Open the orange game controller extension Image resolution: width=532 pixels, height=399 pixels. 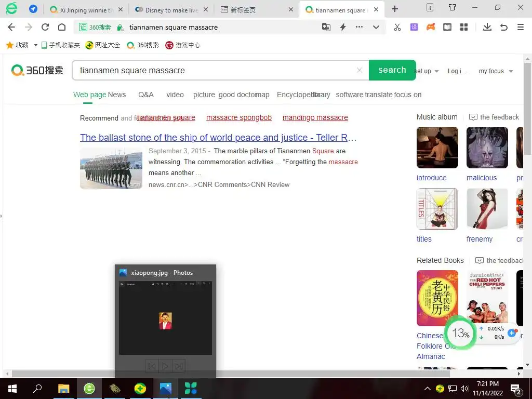431,27
